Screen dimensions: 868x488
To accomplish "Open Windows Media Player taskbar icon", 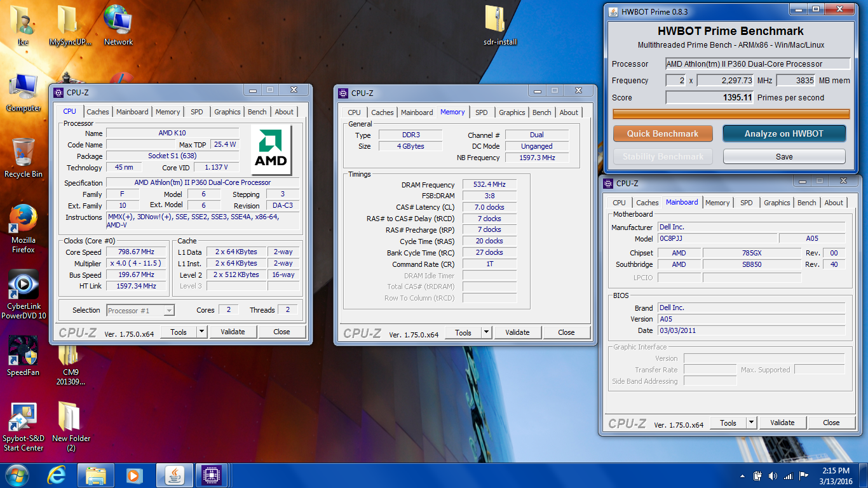I will 133,475.
